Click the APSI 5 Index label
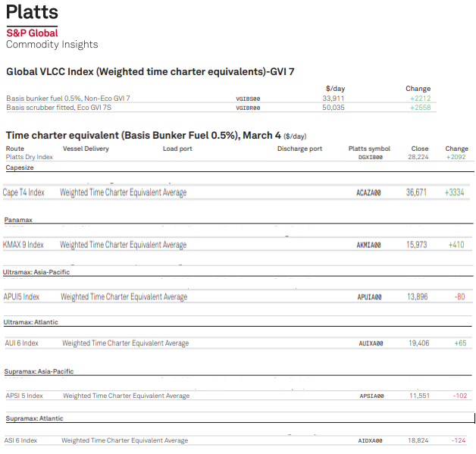Screen dimensions: 476x454 [24, 396]
